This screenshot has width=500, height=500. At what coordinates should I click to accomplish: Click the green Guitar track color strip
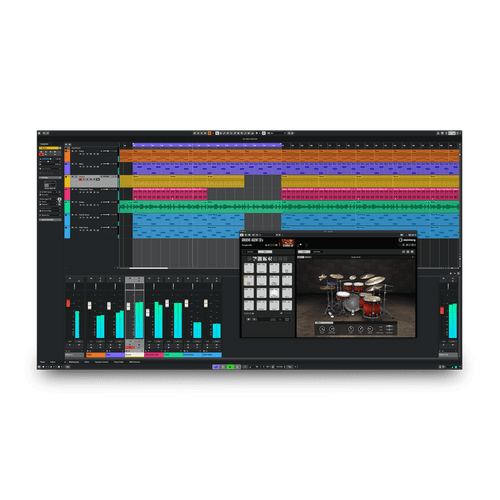tap(67, 206)
